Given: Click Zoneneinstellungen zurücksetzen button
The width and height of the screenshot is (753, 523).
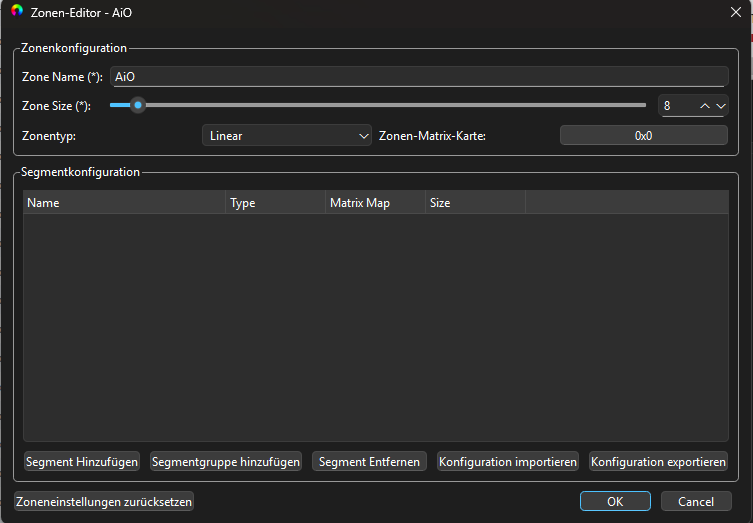Looking at the screenshot, I should pyautogui.click(x=104, y=501).
